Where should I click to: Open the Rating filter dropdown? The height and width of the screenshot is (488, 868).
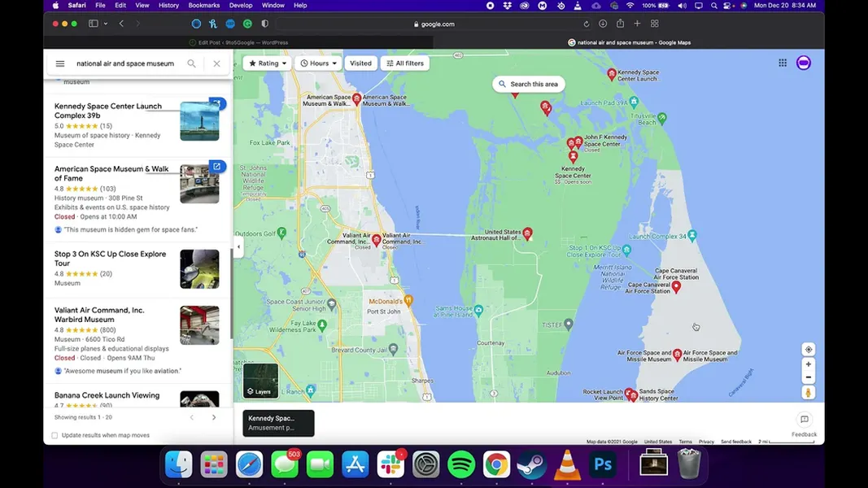tap(268, 63)
